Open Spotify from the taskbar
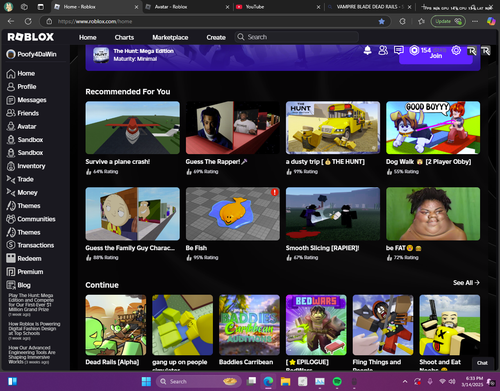This screenshot has width=500, height=391. pos(337,381)
